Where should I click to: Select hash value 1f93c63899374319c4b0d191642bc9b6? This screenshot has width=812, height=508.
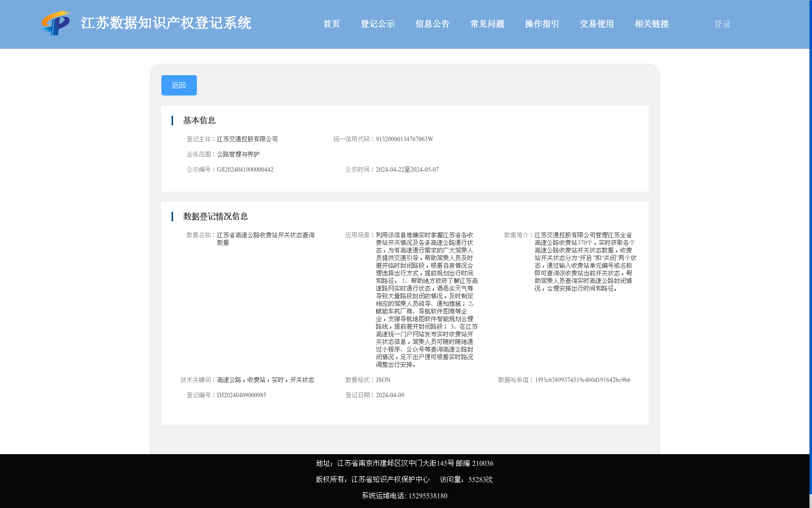583,380
